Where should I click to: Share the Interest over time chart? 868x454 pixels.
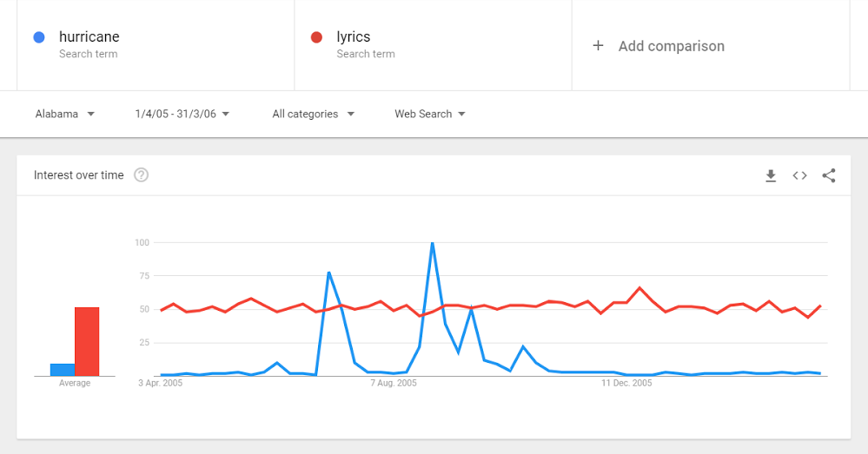tap(829, 176)
